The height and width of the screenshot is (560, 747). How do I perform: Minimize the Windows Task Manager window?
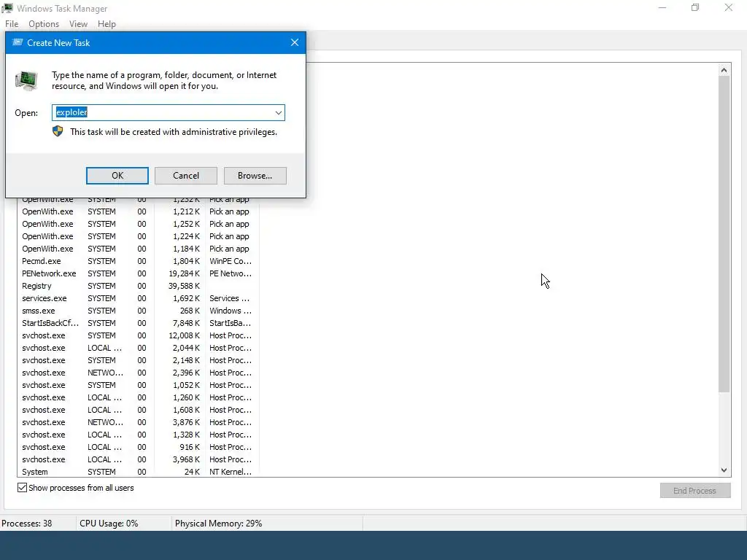point(662,7)
